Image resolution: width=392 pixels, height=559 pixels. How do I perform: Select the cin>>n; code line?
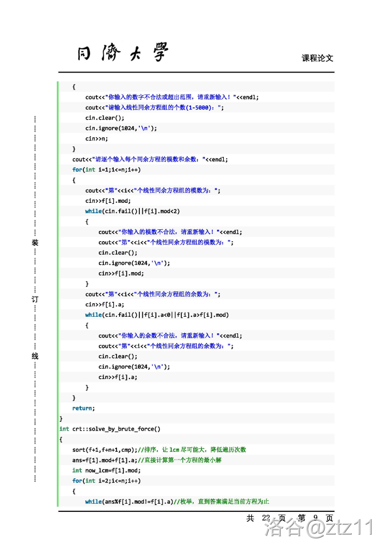click(97, 139)
